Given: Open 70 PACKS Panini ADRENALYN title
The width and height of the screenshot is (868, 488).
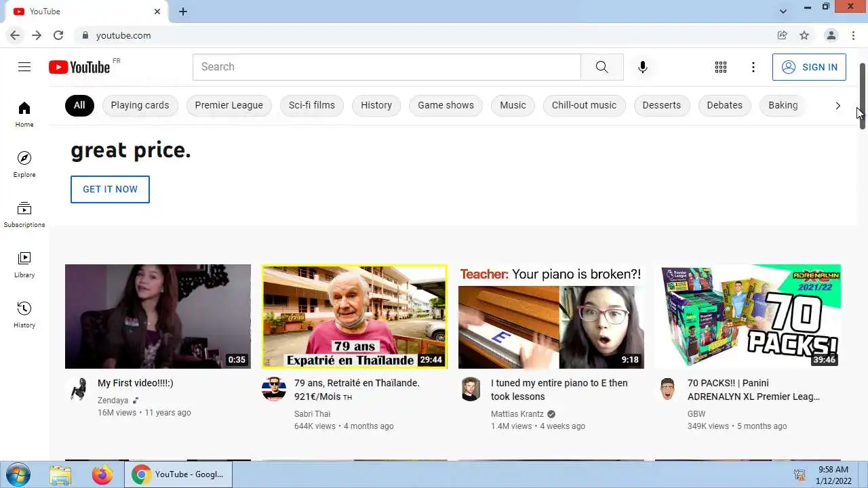Looking at the screenshot, I should (x=754, y=390).
